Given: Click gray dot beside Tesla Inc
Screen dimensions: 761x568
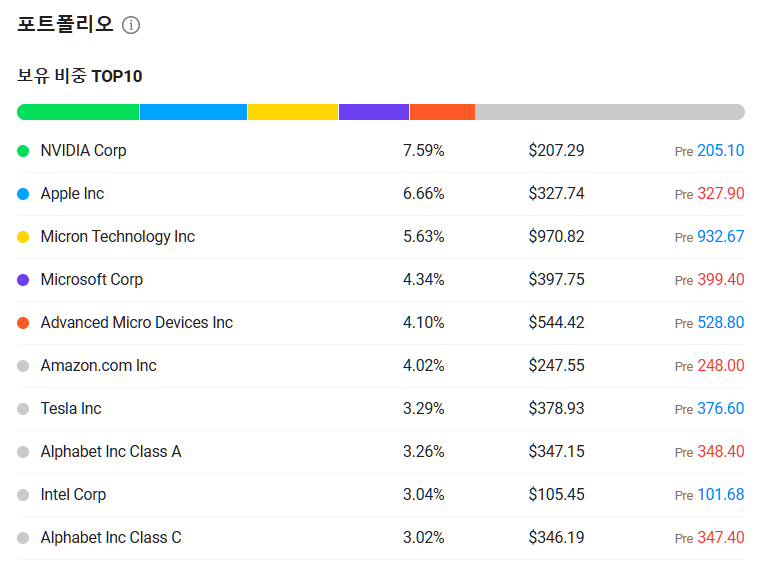Looking at the screenshot, I should pyautogui.click(x=23, y=409).
